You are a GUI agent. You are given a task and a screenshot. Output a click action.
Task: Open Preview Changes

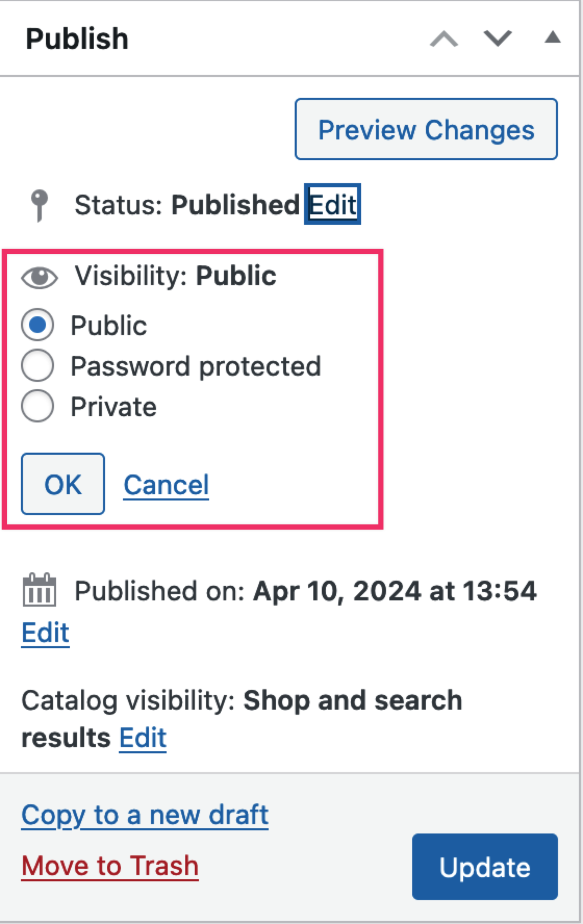(x=426, y=129)
